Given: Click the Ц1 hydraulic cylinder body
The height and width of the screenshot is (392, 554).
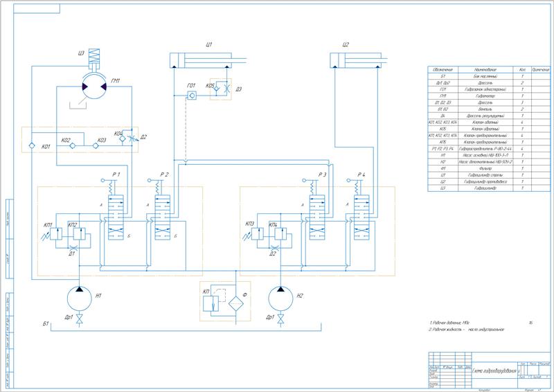Looking at the screenshot, I should (x=201, y=60).
